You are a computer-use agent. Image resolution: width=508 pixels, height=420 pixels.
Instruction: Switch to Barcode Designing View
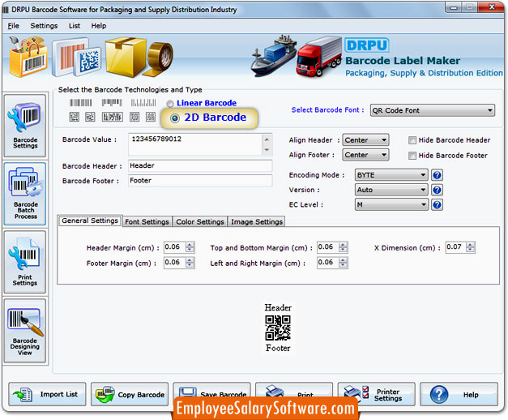point(25,330)
